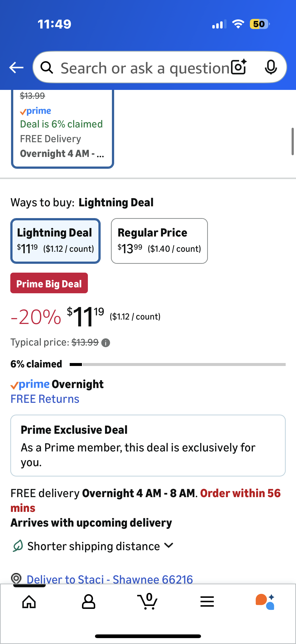This screenshot has width=296, height=644.
Task: Tap the search magnifier icon
Action: click(x=47, y=68)
